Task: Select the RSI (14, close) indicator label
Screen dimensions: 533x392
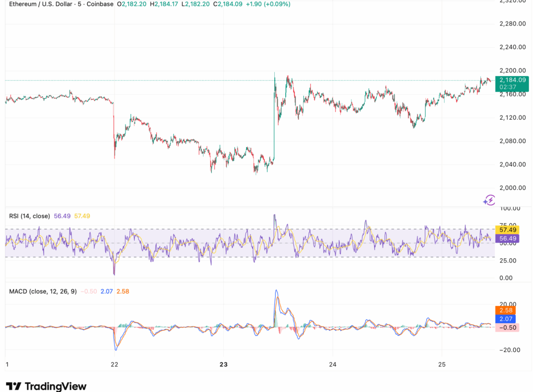Action: (30, 216)
